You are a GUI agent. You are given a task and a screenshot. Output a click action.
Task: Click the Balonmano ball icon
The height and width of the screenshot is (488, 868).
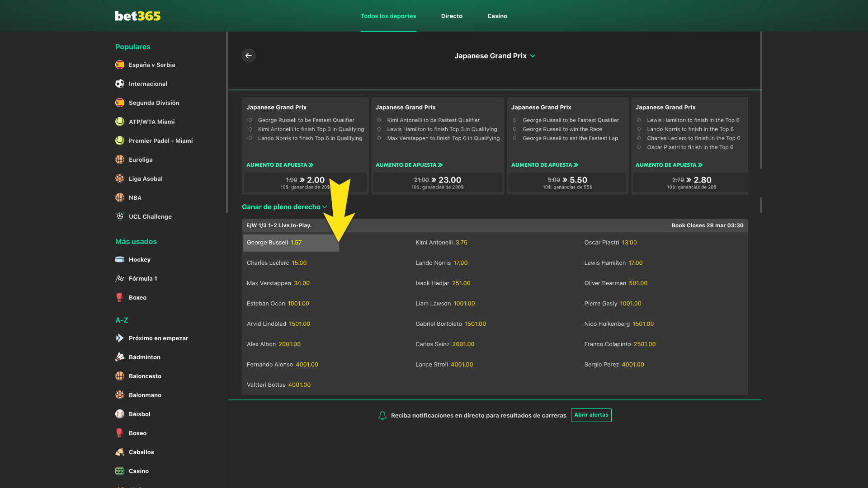(120, 395)
